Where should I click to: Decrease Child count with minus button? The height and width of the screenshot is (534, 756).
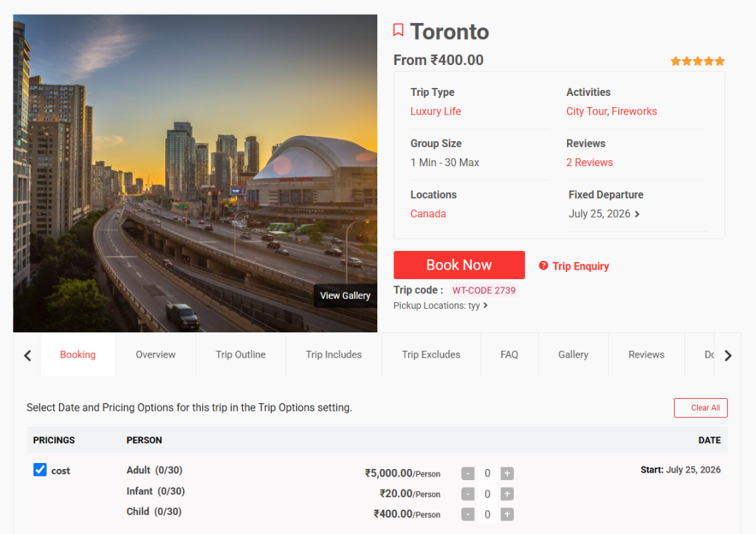(x=467, y=515)
